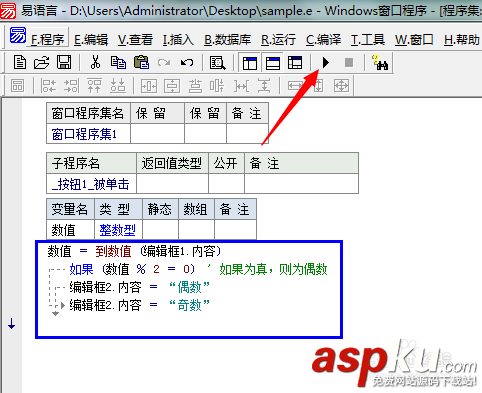Image resolution: width=482 pixels, height=393 pixels.
Task: Open help search with the binoculars icon
Action: [x=380, y=62]
